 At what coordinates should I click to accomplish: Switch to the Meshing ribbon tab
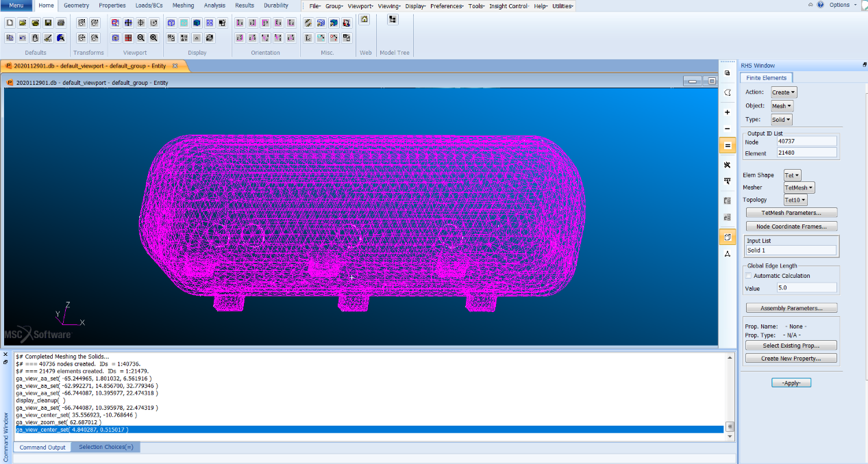[183, 5]
